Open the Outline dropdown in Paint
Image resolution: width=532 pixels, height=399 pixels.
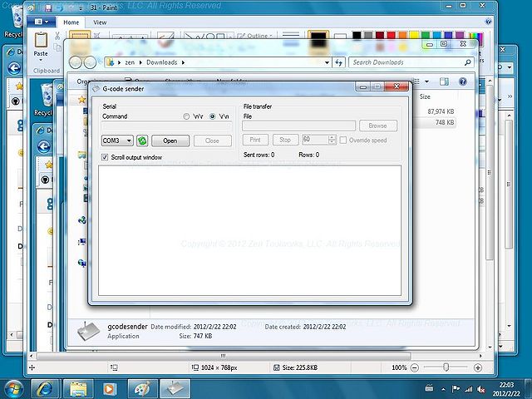[x=255, y=36]
